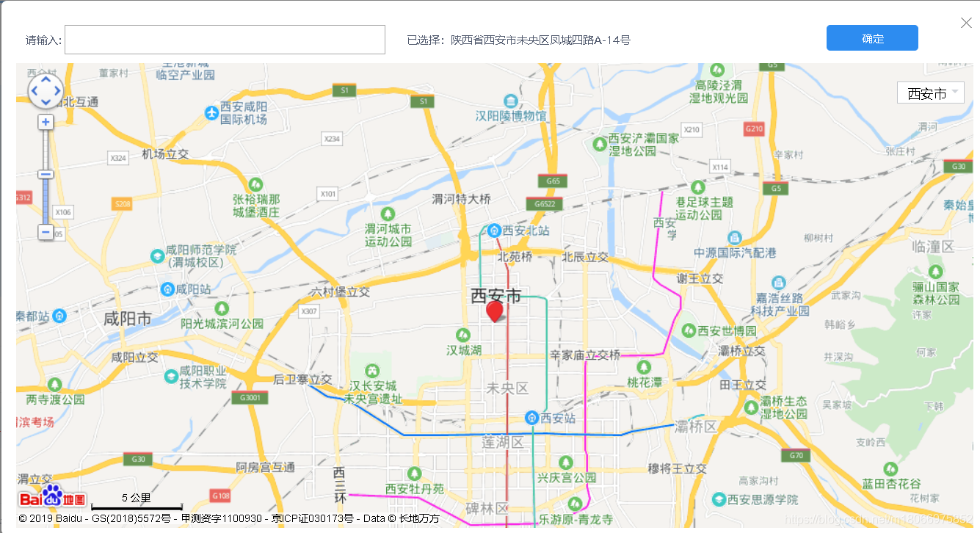Click the 桃花潭 park icon
Viewport: 980px width, 533px height.
[x=644, y=367]
